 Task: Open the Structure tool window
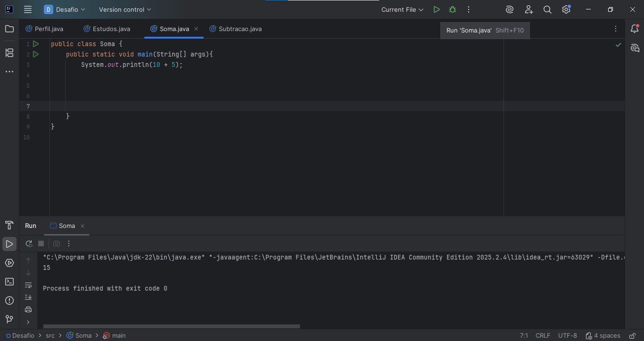coord(9,53)
